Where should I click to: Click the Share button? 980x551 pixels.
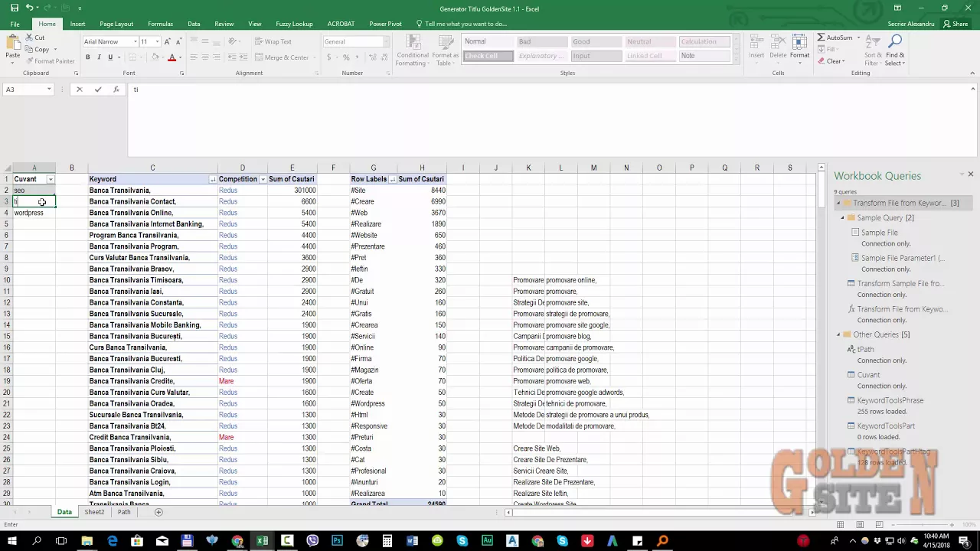coord(956,24)
